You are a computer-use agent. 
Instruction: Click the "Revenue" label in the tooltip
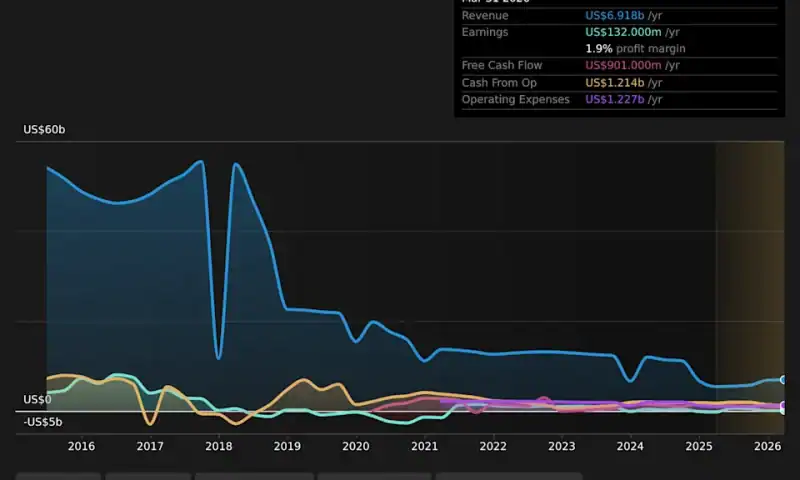point(485,15)
